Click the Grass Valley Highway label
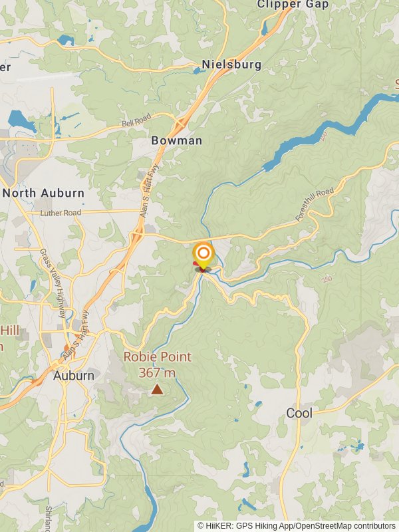The width and height of the screenshot is (399, 532). coord(53,283)
